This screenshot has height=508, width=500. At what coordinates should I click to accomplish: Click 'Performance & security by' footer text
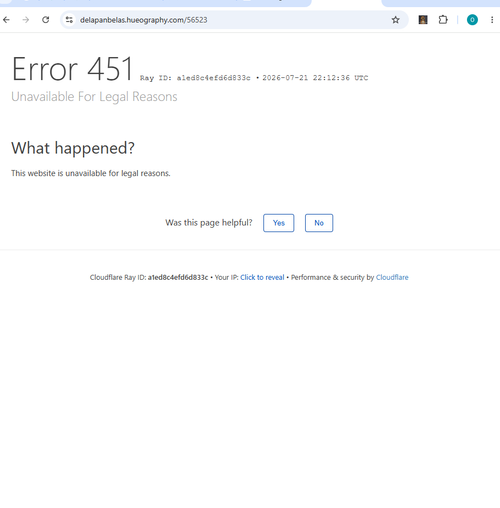point(332,277)
